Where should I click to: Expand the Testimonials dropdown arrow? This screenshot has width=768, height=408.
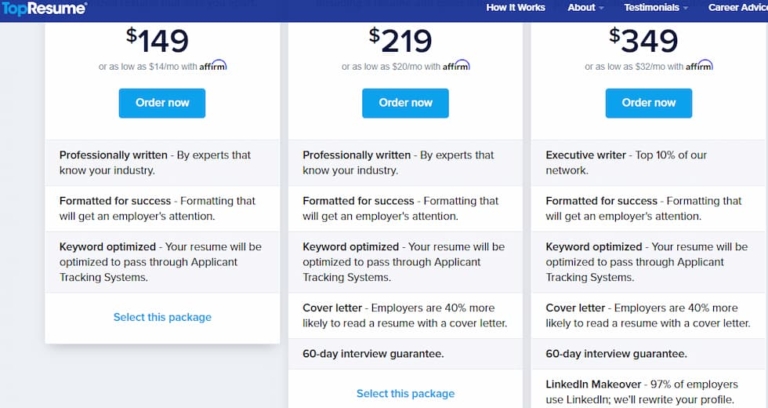[x=686, y=8]
